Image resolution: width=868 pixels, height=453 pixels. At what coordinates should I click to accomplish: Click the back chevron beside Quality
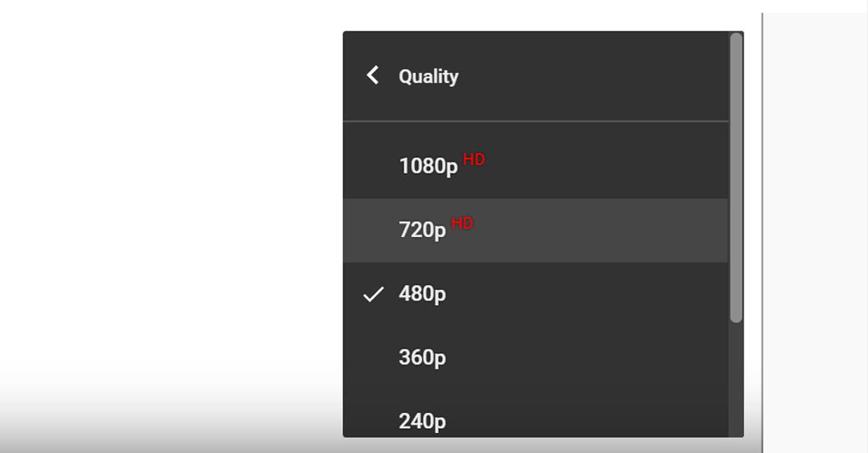pos(373,75)
